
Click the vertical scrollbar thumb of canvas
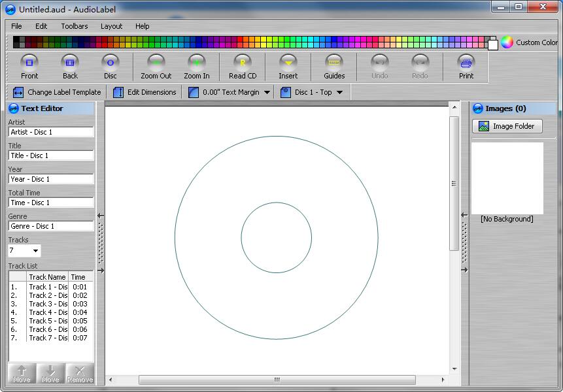click(x=454, y=184)
